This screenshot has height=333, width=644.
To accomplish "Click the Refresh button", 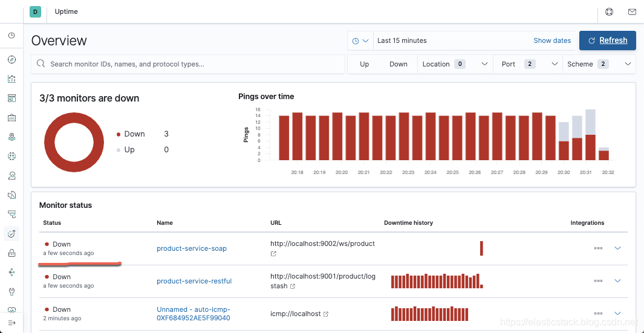I will (x=608, y=40).
